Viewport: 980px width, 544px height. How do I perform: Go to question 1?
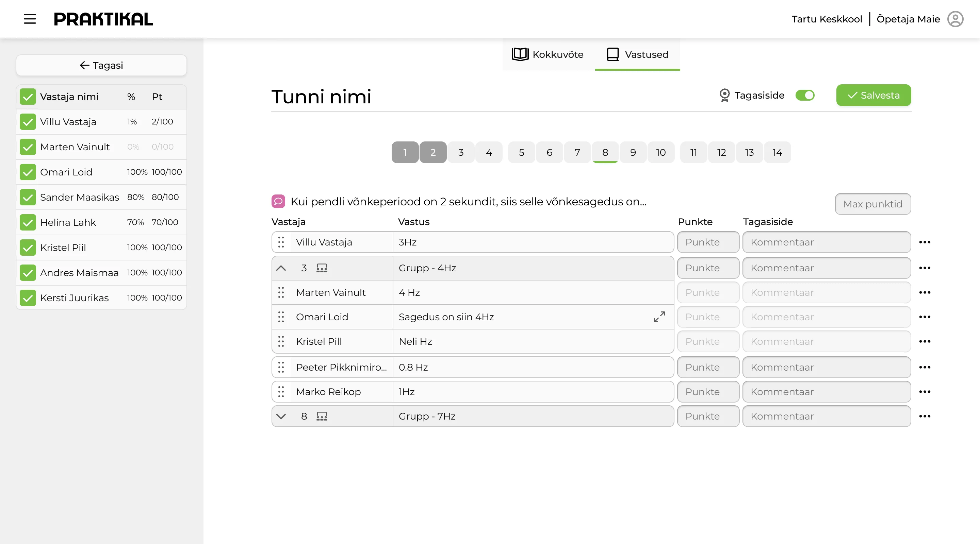click(405, 152)
